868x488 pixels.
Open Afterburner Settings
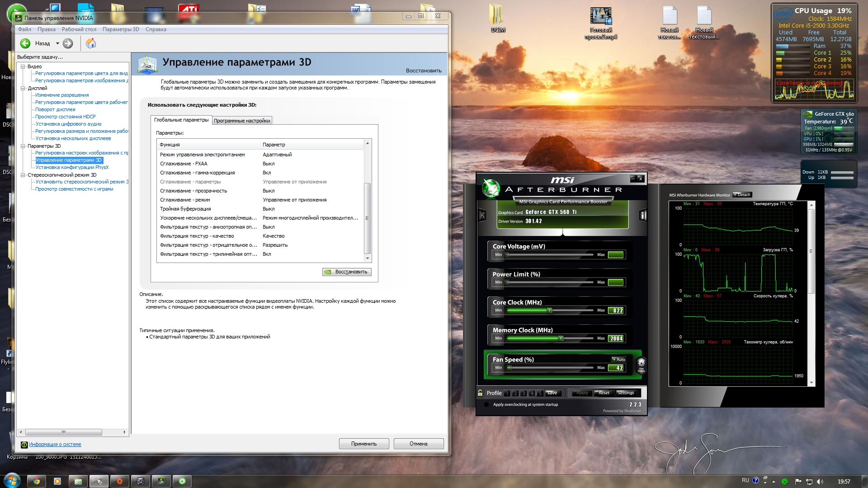(x=626, y=393)
